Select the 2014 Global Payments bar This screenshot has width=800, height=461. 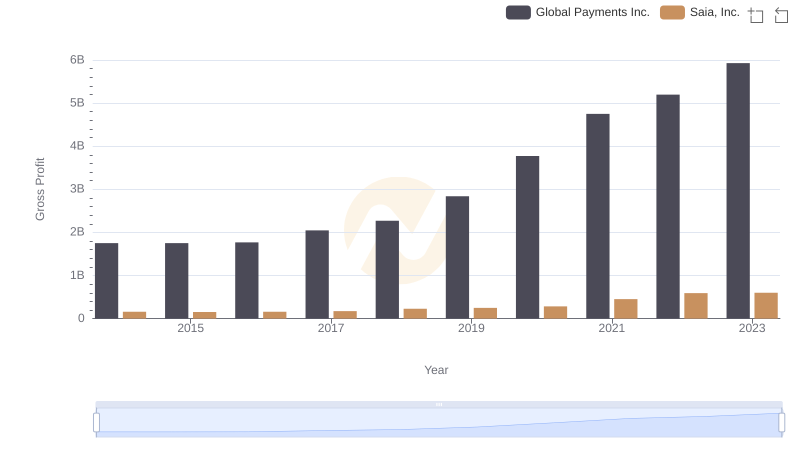point(107,281)
